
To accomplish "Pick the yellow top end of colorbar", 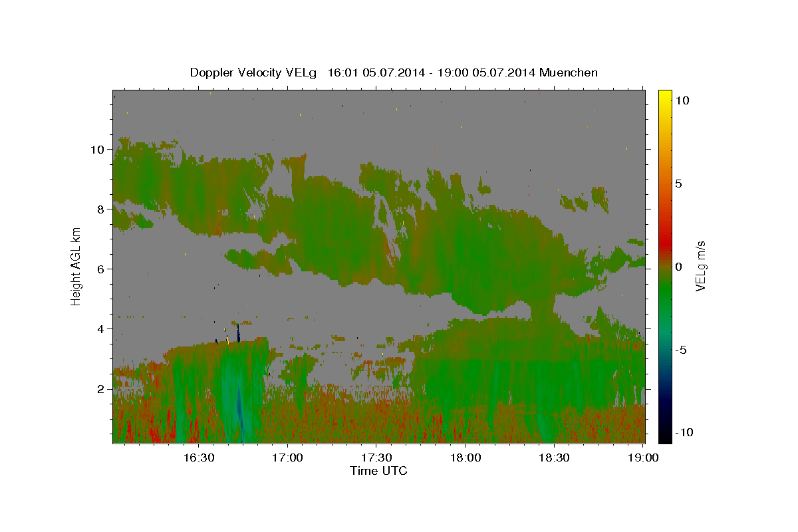I will (664, 96).
